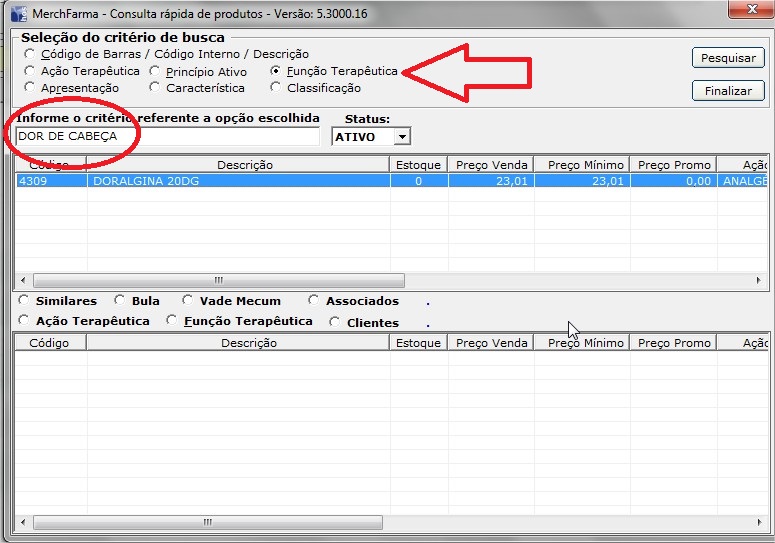
Task: Choose Associados radio option
Action: click(314, 301)
